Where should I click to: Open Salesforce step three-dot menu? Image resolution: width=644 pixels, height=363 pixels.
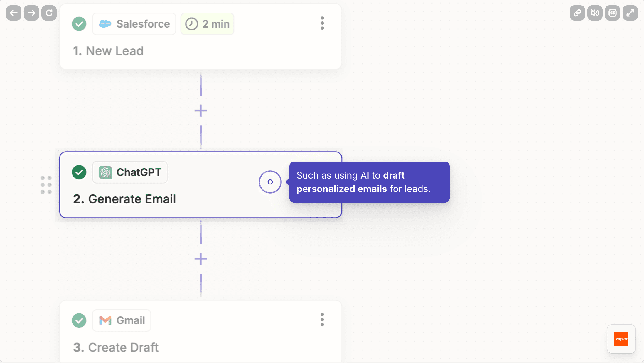(322, 23)
